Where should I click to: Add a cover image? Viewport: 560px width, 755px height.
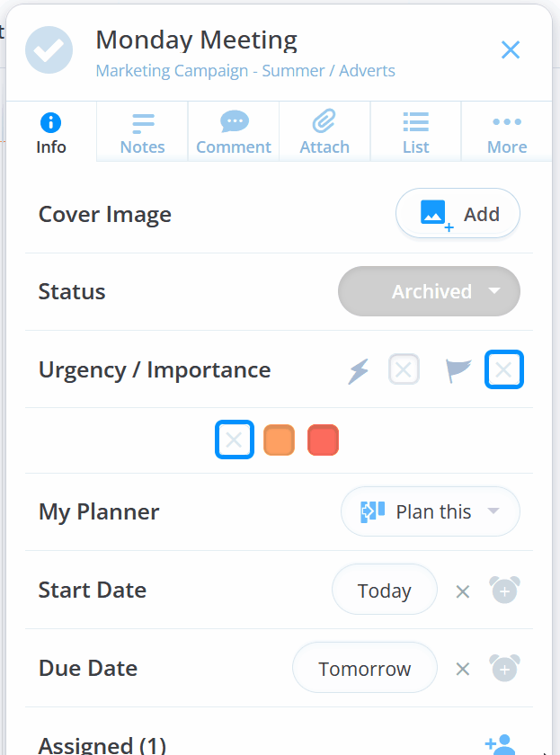click(458, 213)
